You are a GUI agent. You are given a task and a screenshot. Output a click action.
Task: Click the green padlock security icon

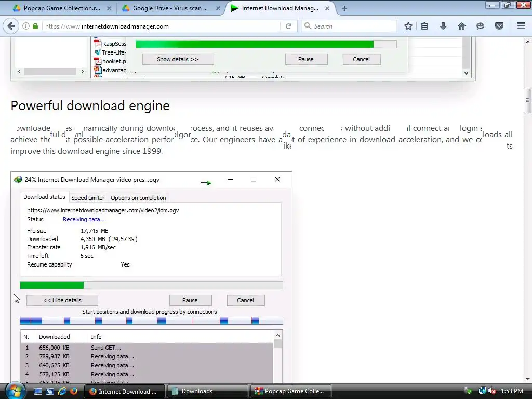point(35,26)
